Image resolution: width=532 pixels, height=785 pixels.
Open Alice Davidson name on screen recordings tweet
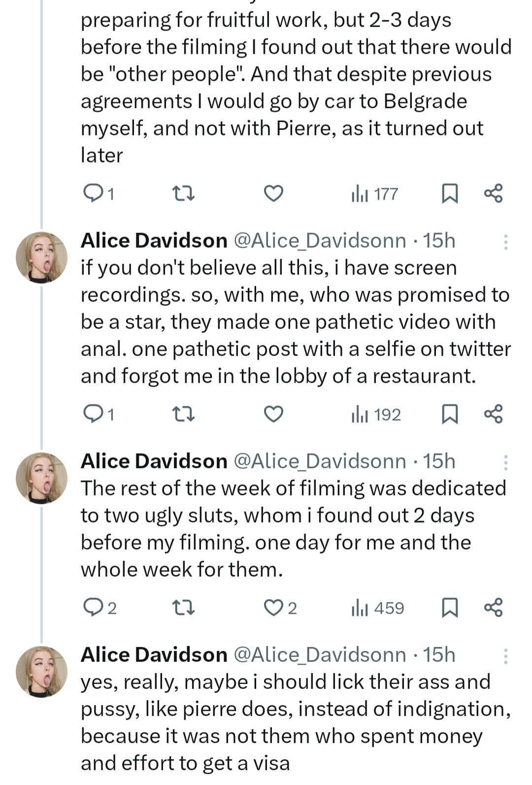point(154,240)
